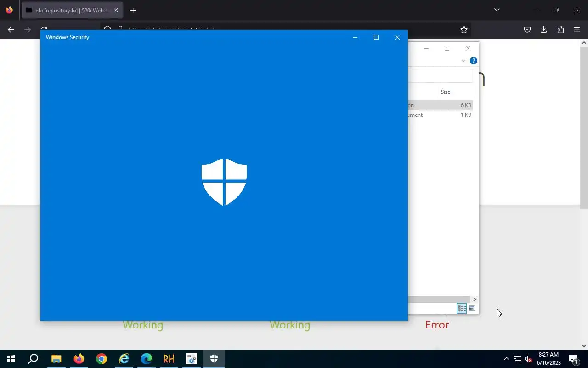Click the Save to Pocket icon
Viewport: 588px width, 368px height.
[527, 29]
